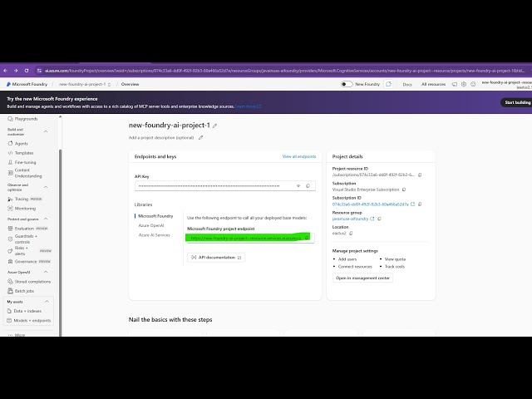Copy the Resource group name

pos(379,219)
